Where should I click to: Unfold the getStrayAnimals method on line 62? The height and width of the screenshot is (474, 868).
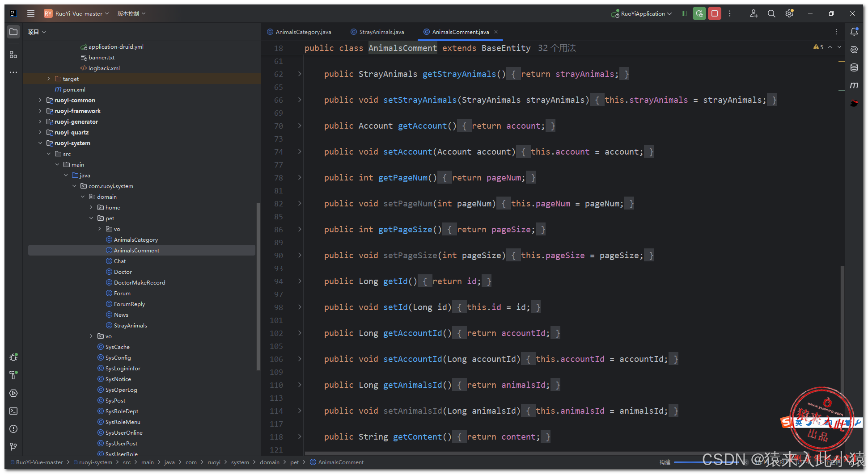coord(300,74)
